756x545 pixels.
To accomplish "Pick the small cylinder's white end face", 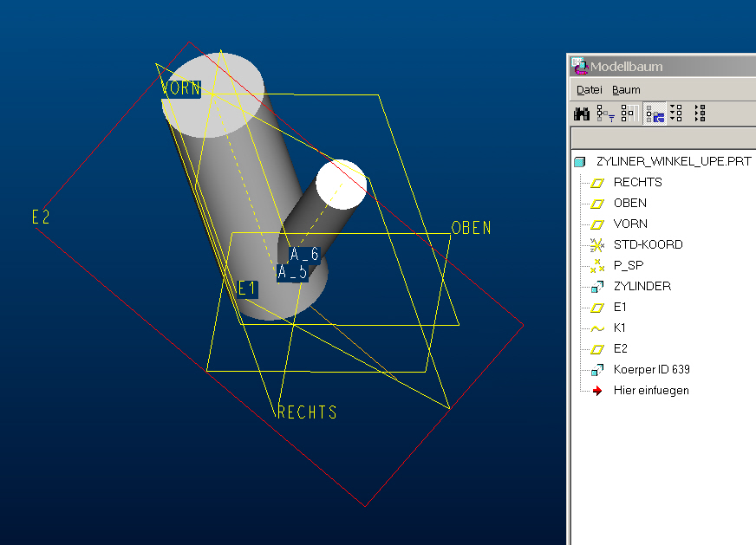I will coord(342,185).
